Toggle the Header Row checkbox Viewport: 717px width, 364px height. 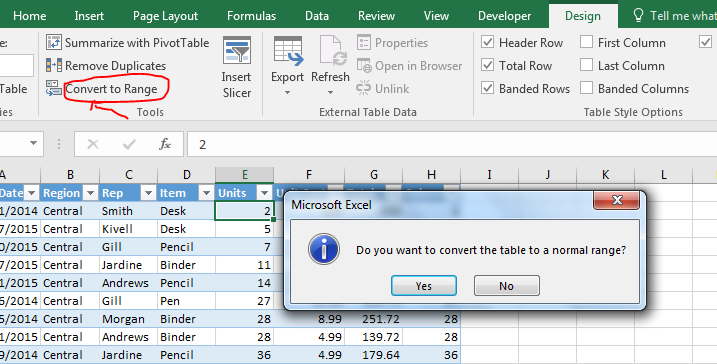point(487,42)
